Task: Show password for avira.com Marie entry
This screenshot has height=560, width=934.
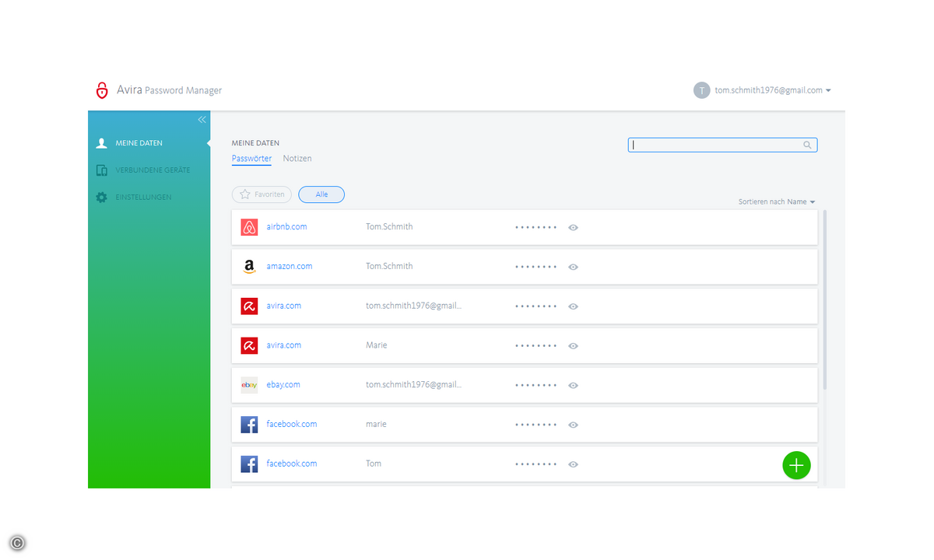Action: click(x=573, y=345)
